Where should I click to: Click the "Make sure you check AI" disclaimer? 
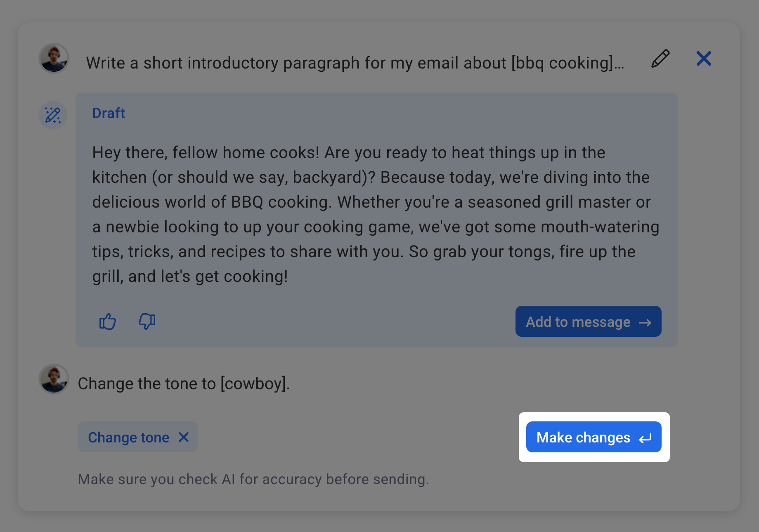253,479
